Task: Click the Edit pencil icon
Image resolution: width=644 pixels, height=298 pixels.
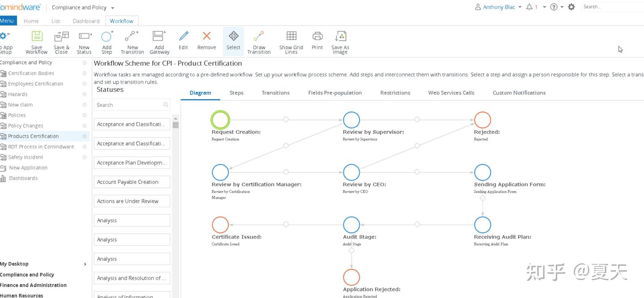Action: click(x=183, y=36)
